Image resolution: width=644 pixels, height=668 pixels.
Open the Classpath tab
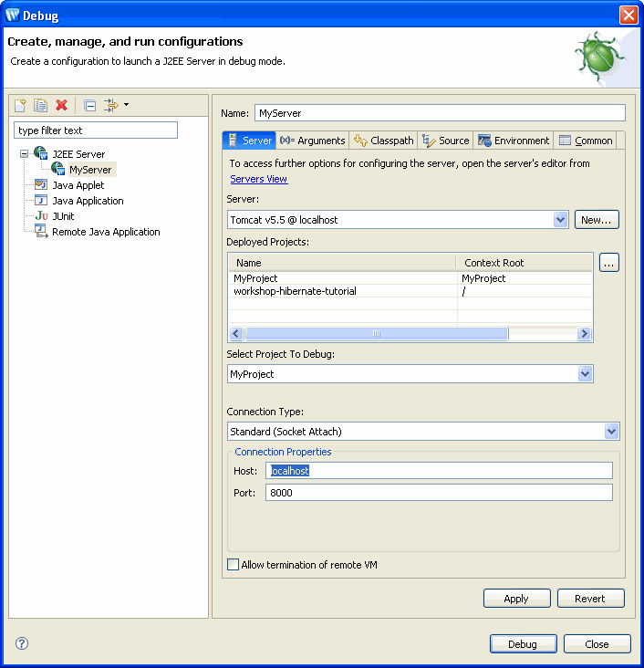click(x=383, y=141)
